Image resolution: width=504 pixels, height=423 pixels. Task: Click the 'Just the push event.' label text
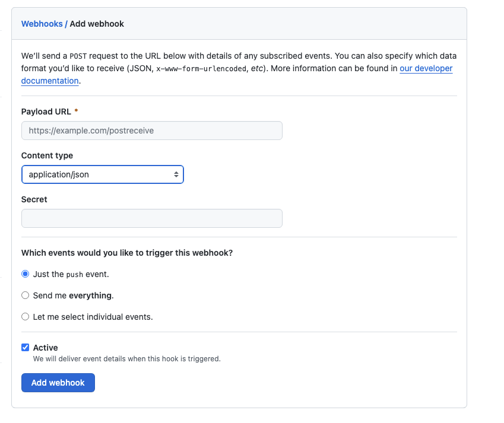(x=71, y=274)
